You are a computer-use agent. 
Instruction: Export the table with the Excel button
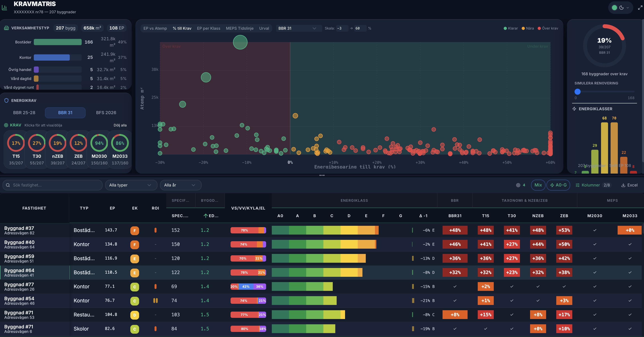click(629, 185)
